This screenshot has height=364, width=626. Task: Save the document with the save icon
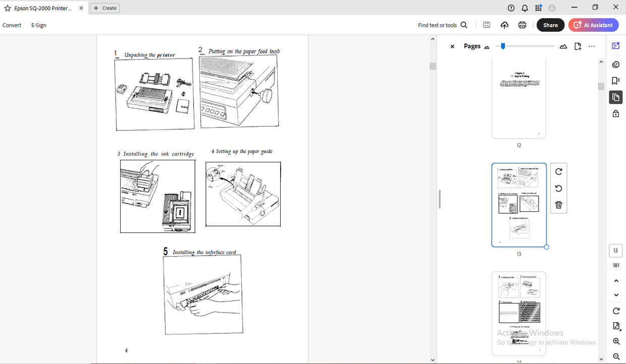click(486, 25)
